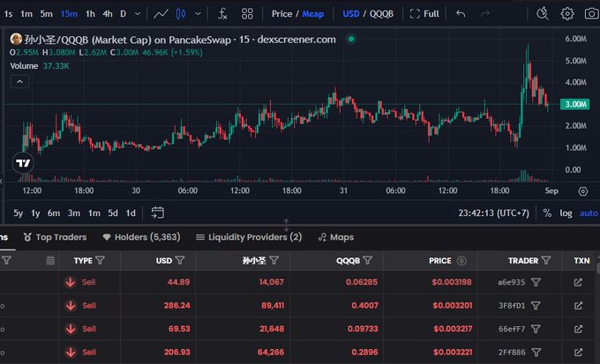Set chart range to 5d

pos(113,213)
